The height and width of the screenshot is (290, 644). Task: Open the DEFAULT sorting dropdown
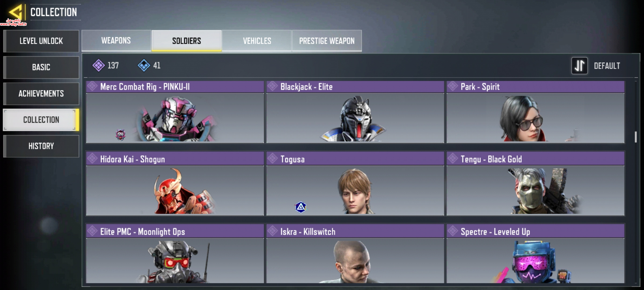click(x=607, y=66)
